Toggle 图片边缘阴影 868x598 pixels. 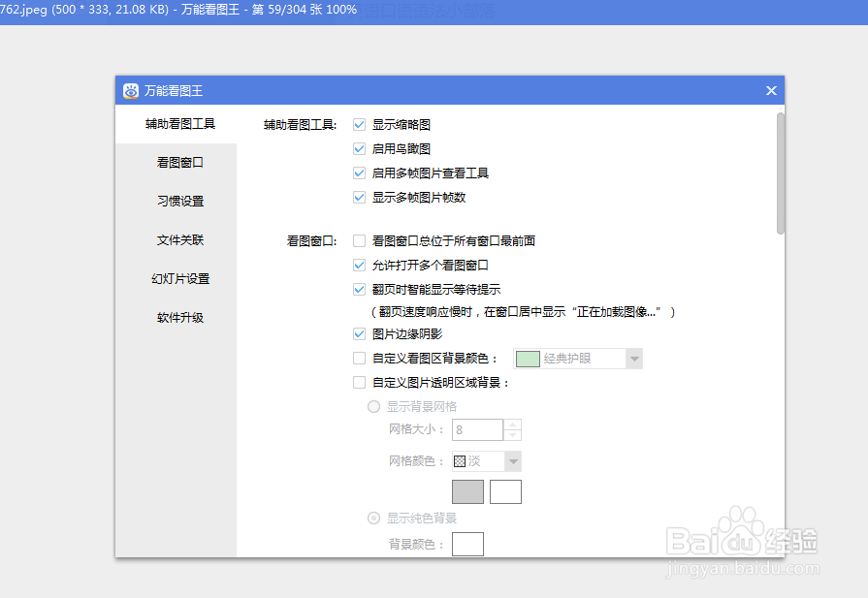click(x=359, y=332)
